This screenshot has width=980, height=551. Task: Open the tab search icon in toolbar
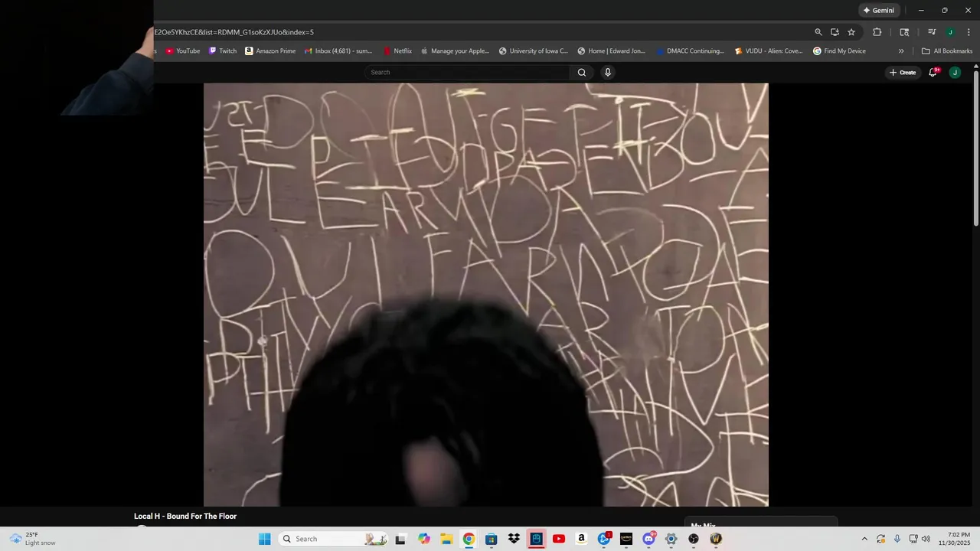[904, 32]
